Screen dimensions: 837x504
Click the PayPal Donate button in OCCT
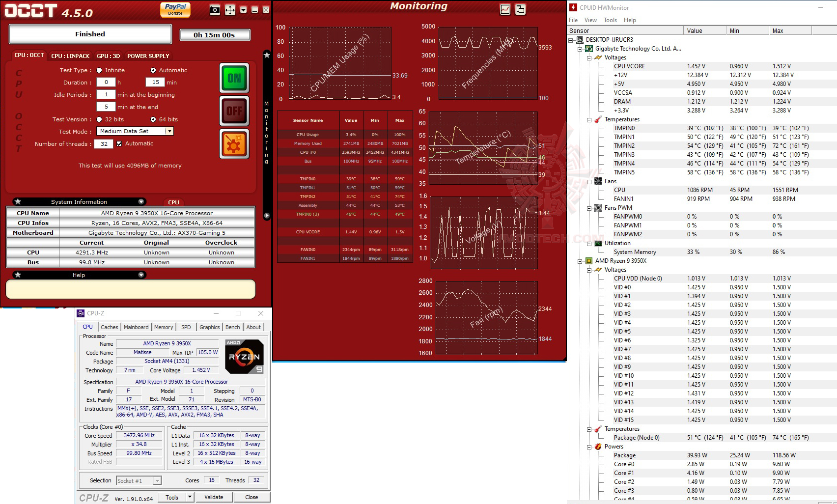point(175,9)
